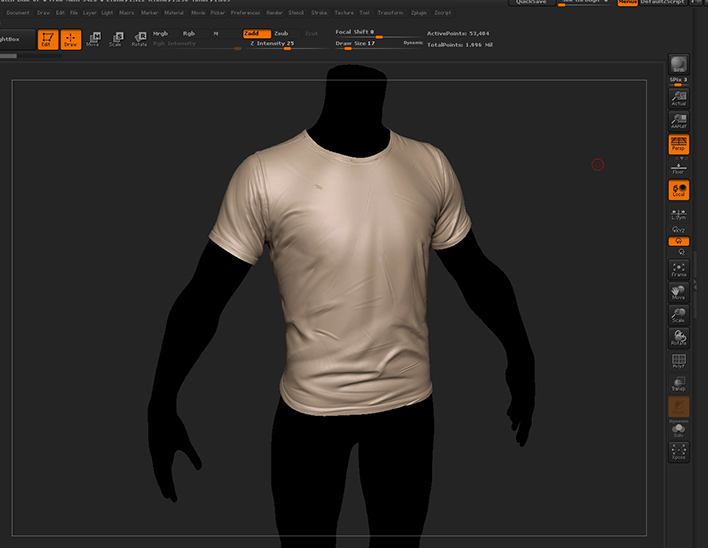Select the Move tool in top shelf
708x548 pixels.
tap(93, 39)
